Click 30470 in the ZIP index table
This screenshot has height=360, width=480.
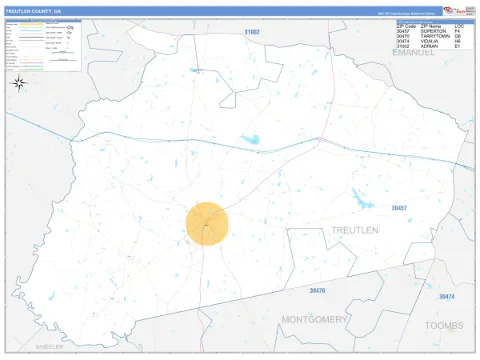coord(403,36)
